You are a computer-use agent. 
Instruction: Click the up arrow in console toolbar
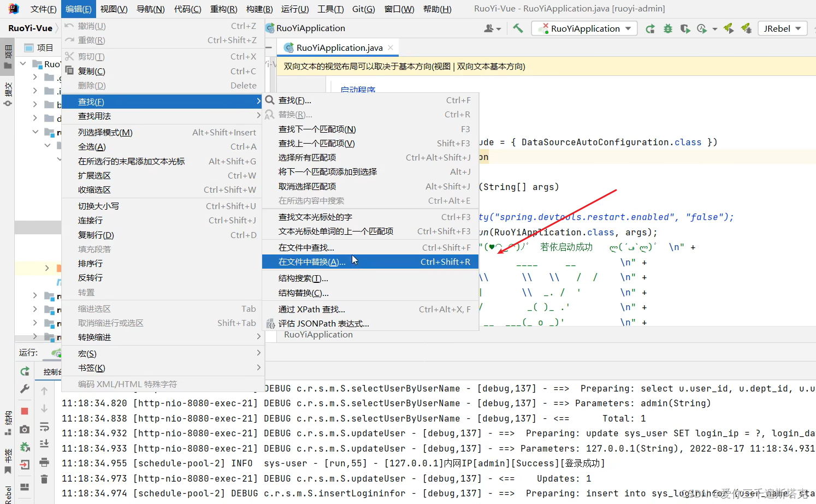(44, 390)
